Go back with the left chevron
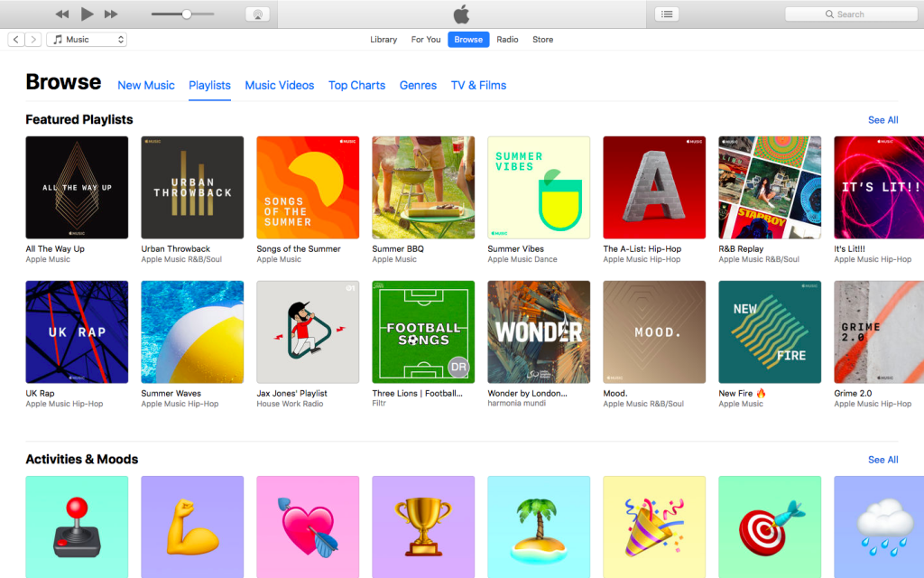Screen dimensions: 924x578 click(16, 40)
